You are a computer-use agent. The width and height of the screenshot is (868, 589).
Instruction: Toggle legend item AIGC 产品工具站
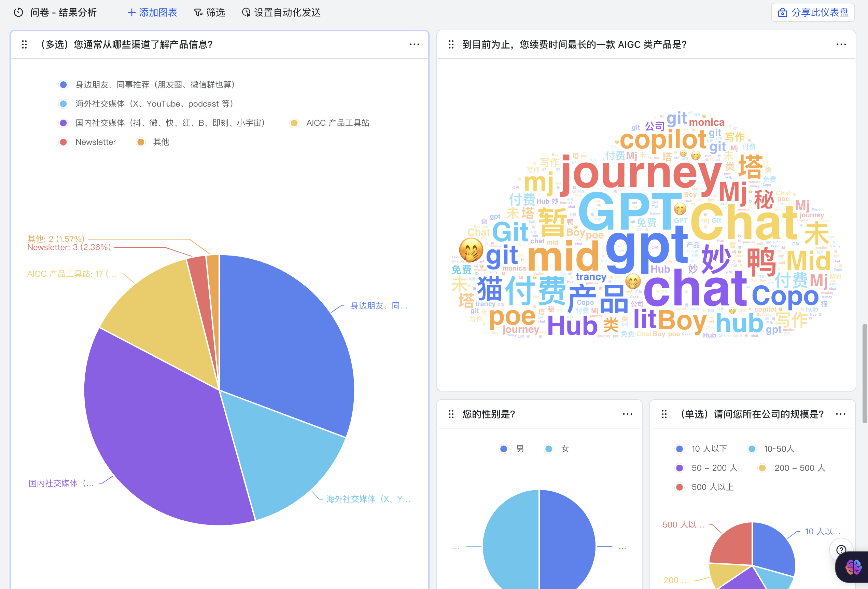pos(330,123)
